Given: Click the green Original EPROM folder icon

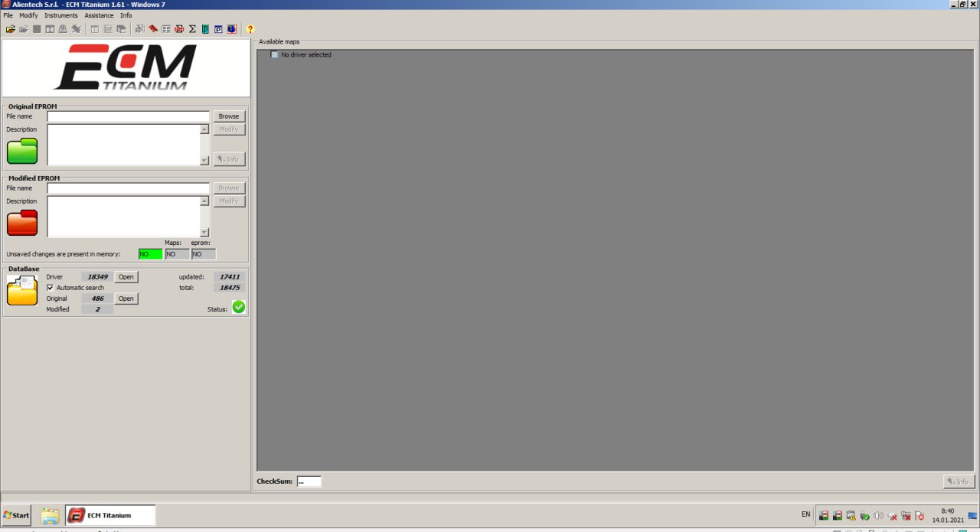Looking at the screenshot, I should 22,151.
